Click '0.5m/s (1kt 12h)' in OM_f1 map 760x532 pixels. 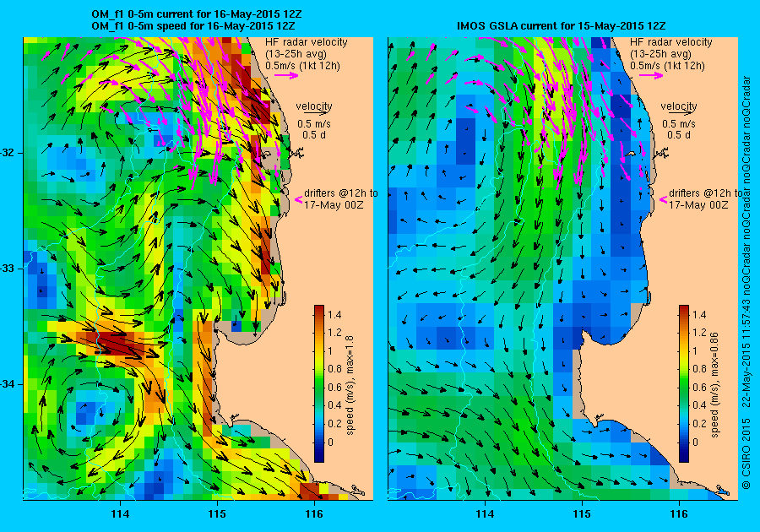pos(302,65)
